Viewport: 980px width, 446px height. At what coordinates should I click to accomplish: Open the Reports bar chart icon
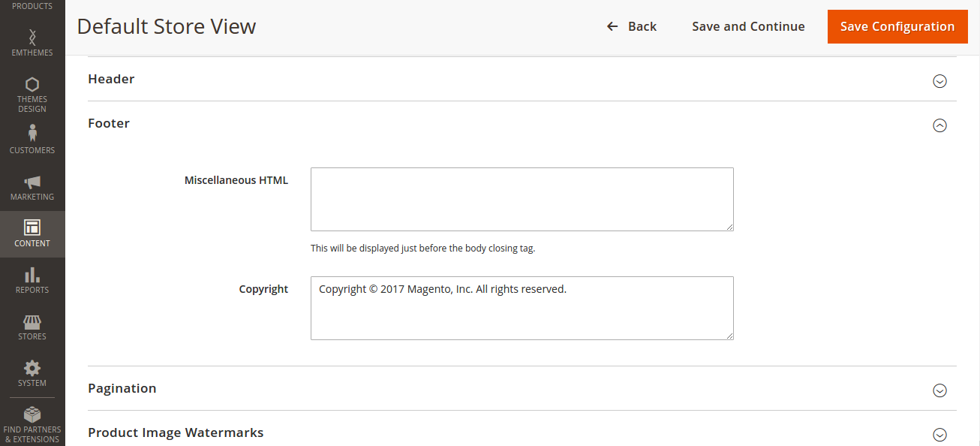tap(32, 275)
